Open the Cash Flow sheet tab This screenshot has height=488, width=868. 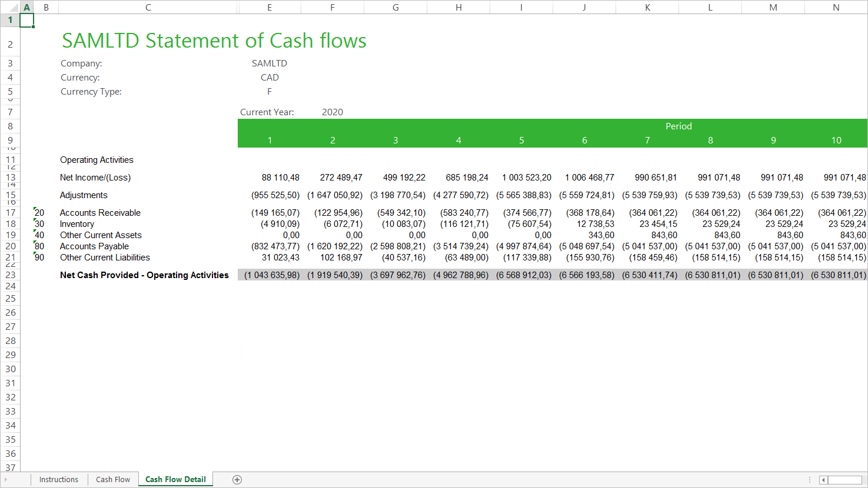(x=113, y=480)
